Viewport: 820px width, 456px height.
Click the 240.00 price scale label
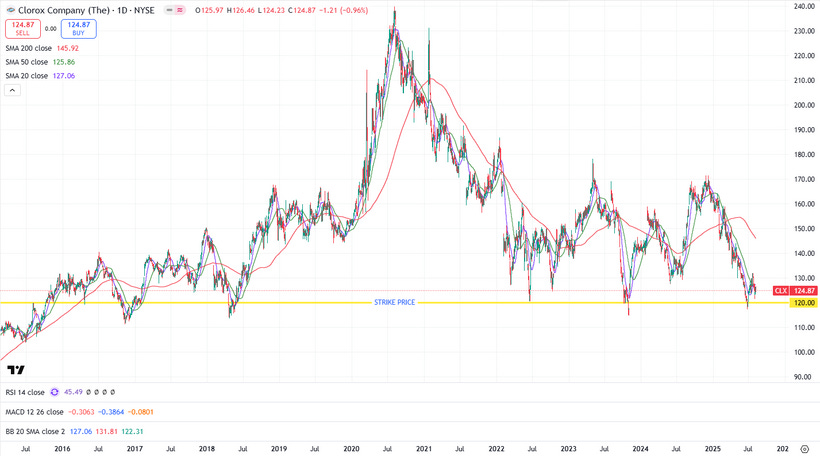coord(804,6)
